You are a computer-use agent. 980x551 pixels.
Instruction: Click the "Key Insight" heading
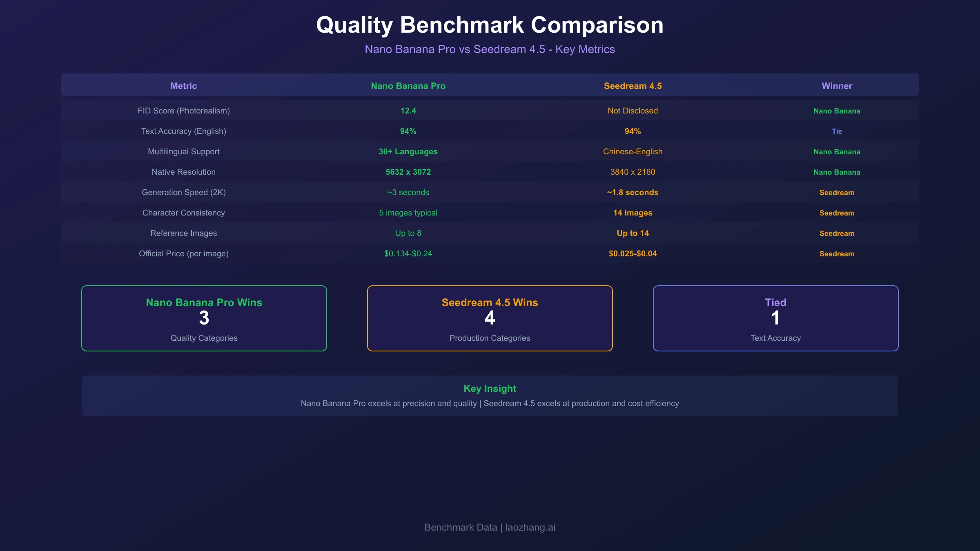[x=490, y=389]
